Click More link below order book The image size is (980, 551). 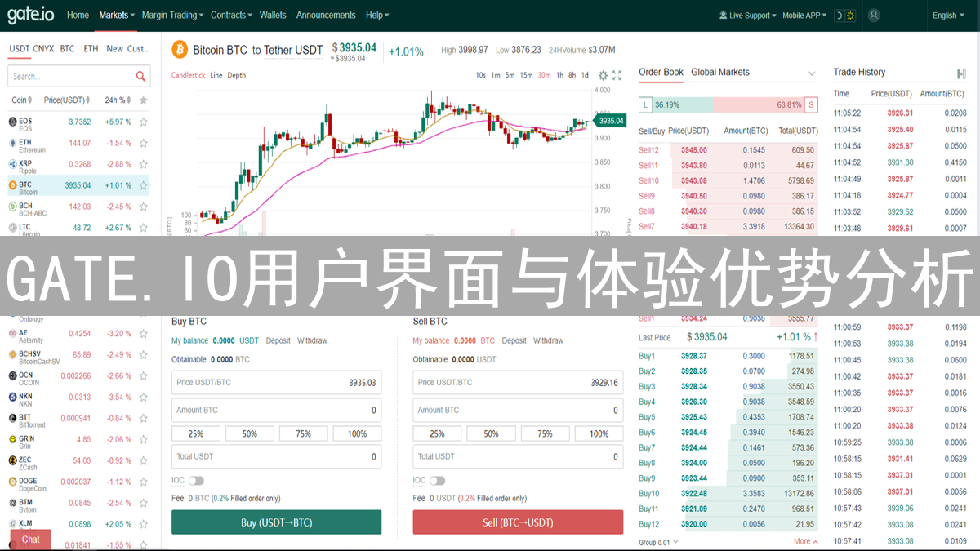coord(806,541)
